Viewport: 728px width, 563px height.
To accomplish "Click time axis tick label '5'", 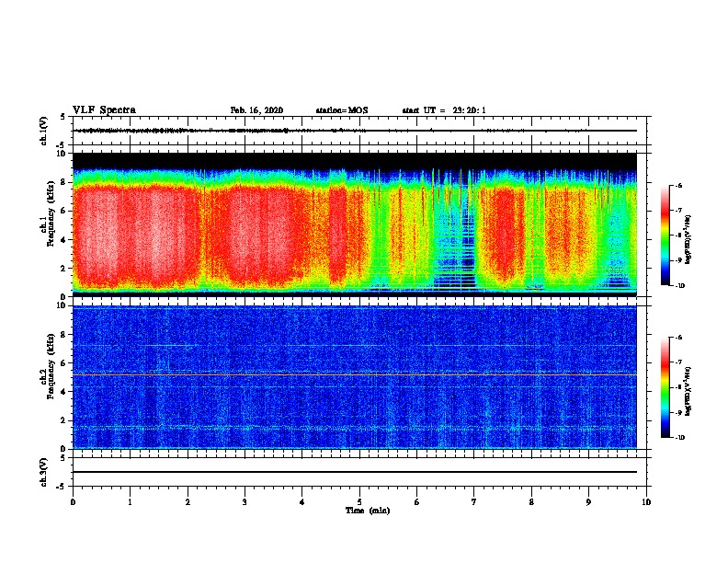I will click(359, 502).
